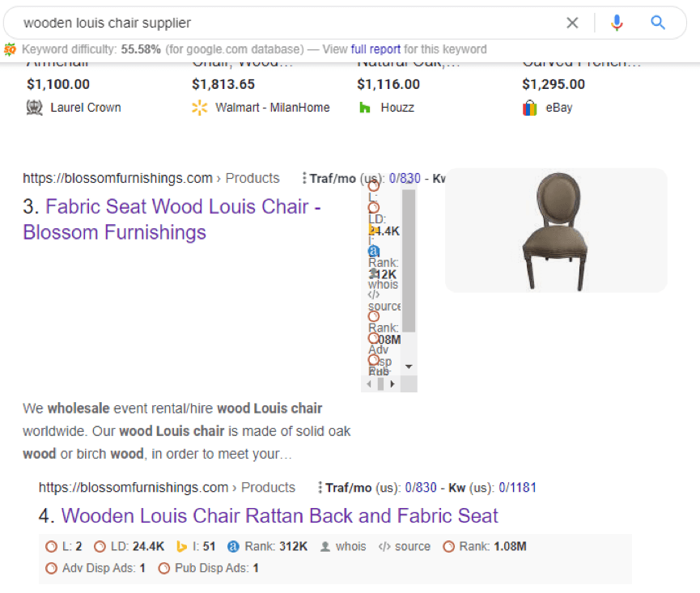Open the SEOquake extension via its logo icon
The image size is (700, 593).
[x=11, y=49]
